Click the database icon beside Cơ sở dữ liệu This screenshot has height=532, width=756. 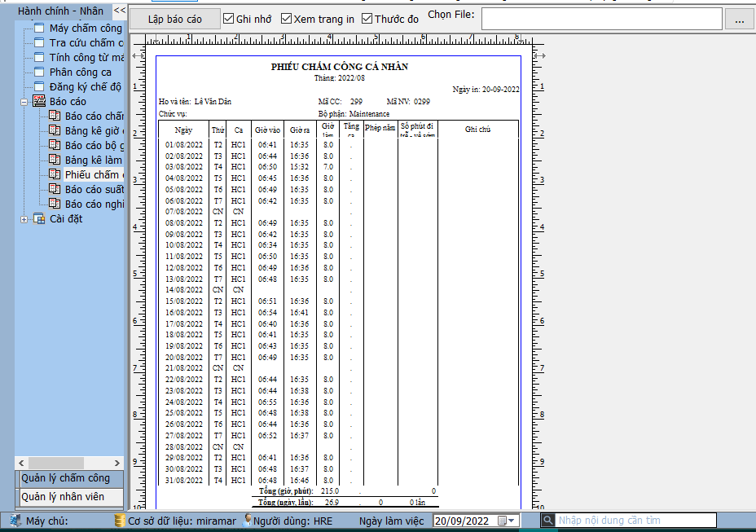click(120, 521)
